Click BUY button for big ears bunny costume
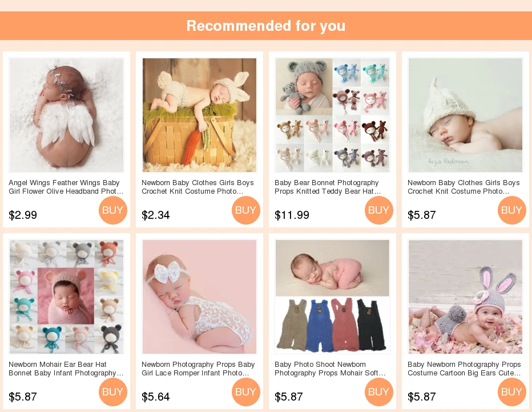 pyautogui.click(x=511, y=392)
